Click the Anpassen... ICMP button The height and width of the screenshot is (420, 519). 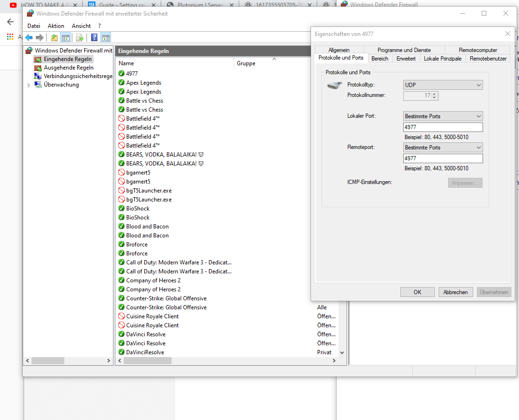pos(465,183)
